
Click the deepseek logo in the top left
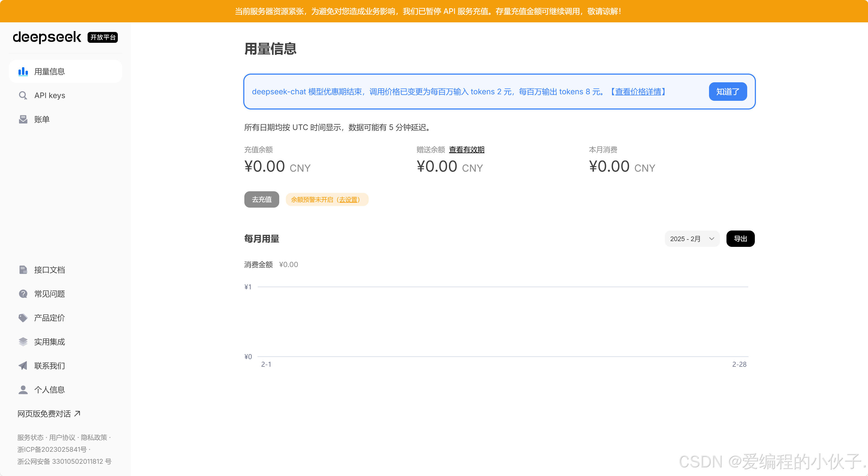(47, 37)
